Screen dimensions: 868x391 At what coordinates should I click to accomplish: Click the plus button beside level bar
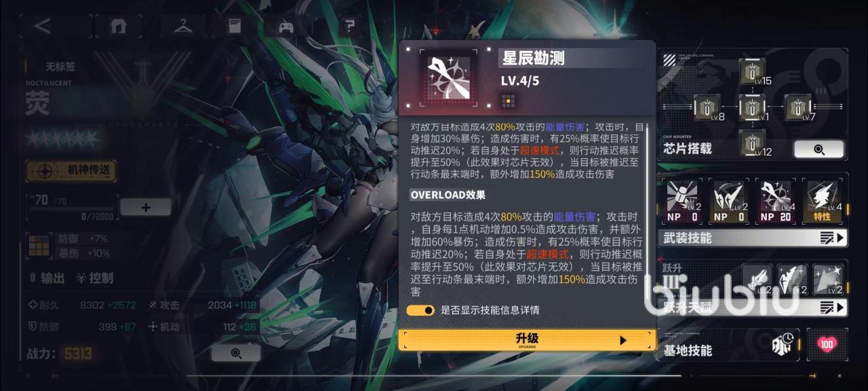146,207
